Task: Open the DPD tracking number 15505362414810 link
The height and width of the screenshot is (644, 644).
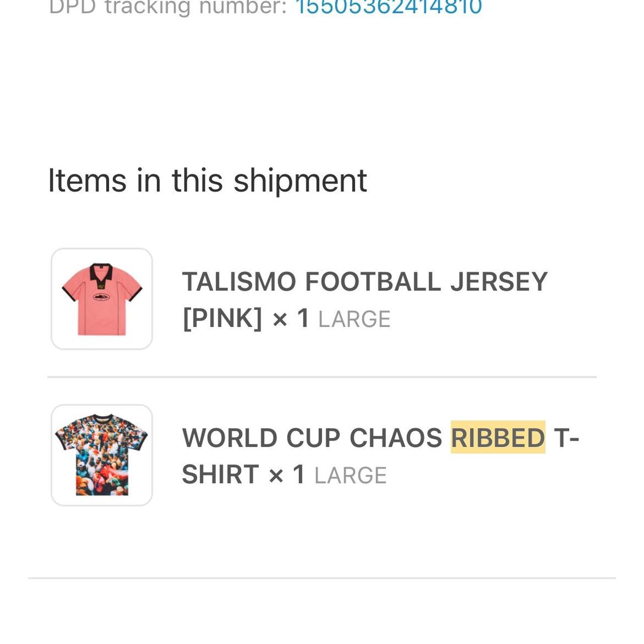Action: [388, 7]
